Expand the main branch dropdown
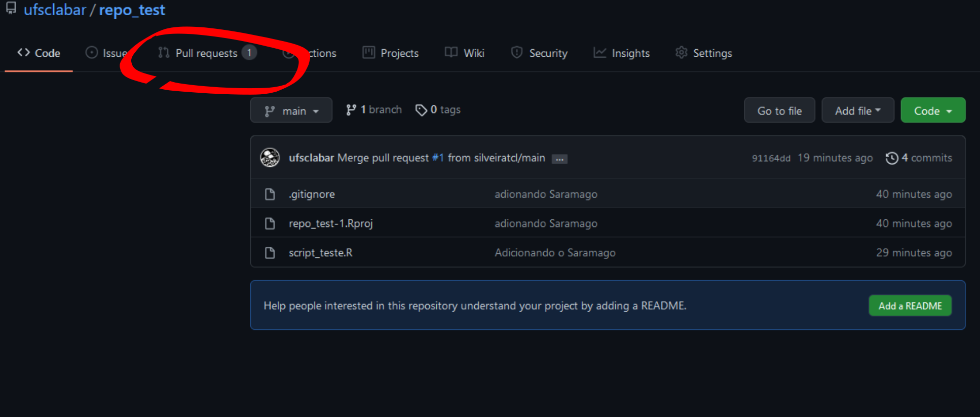Screen dimensions: 980x417 tap(291, 110)
